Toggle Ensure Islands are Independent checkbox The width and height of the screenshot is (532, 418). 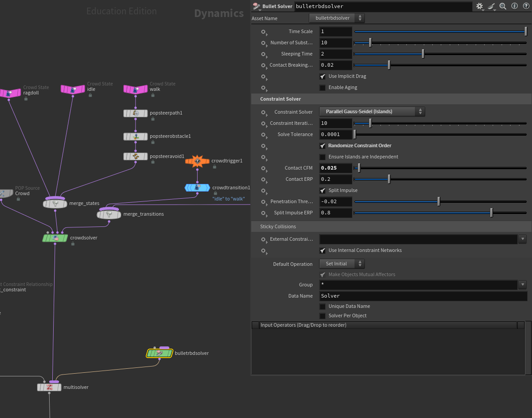[323, 157]
